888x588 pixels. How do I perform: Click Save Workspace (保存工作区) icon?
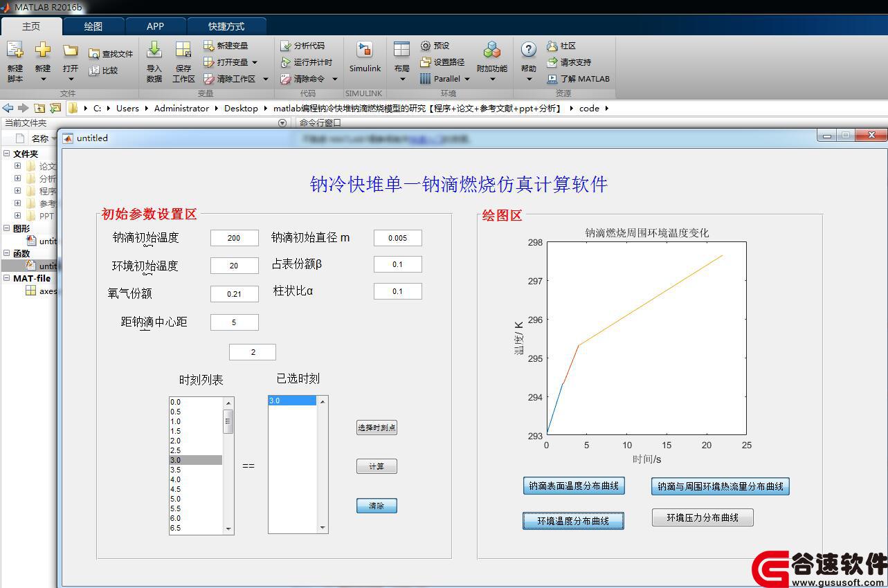pos(183,50)
